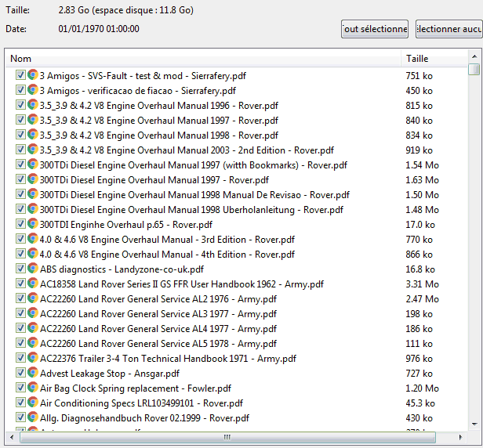Click the icon of 4.0 & 4.6 V8 Manual 4th Edition
The width and height of the screenshot is (483, 448).
pyautogui.click(x=33, y=254)
